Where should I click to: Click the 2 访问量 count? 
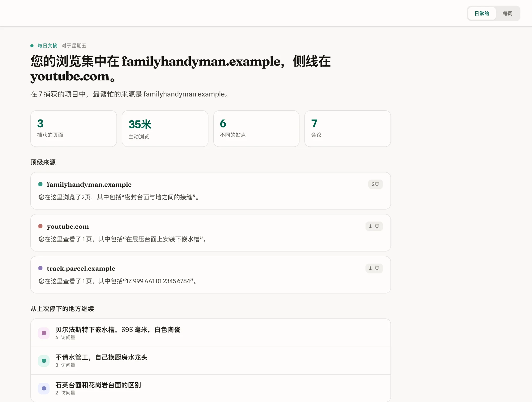(65, 393)
